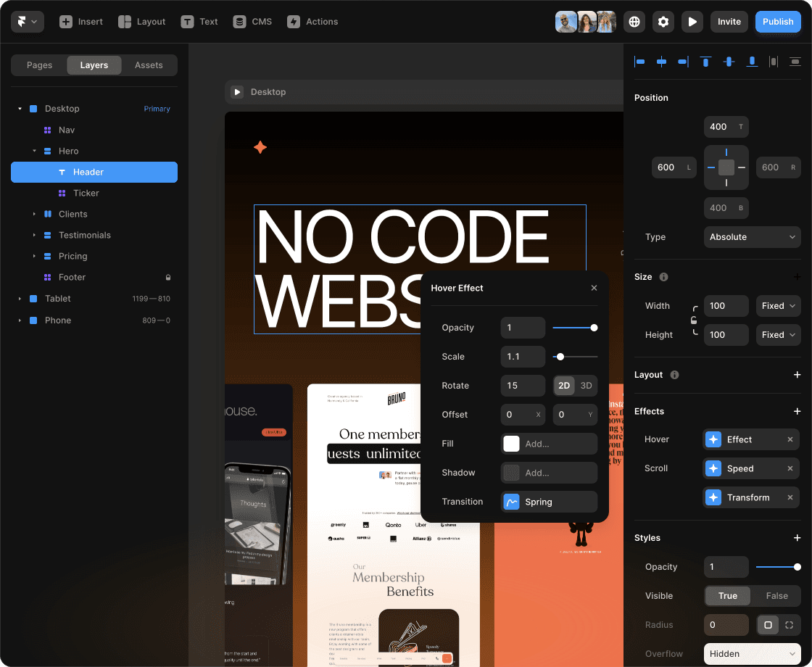
Task: Set Visible to False
Action: click(x=776, y=596)
